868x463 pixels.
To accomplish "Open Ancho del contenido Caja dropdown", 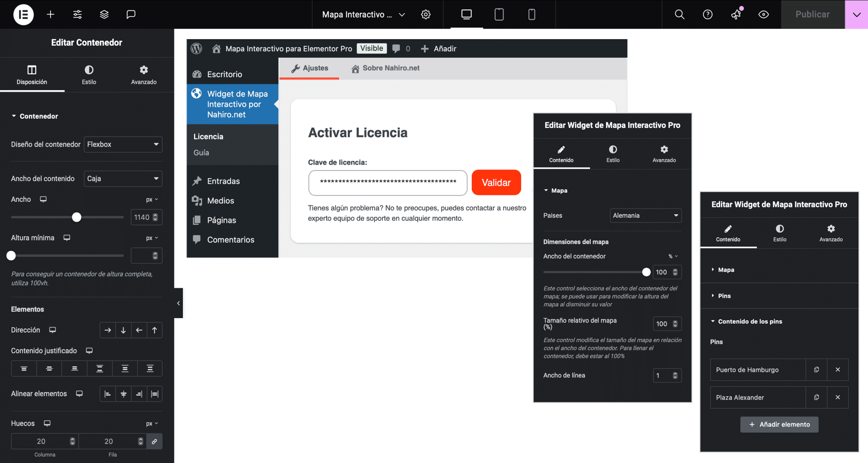I will click(123, 179).
